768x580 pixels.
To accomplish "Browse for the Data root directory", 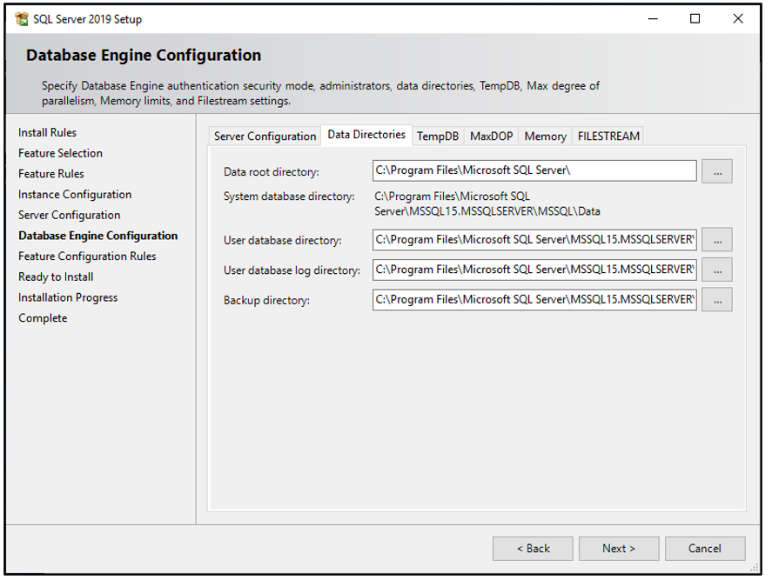I will [x=717, y=171].
